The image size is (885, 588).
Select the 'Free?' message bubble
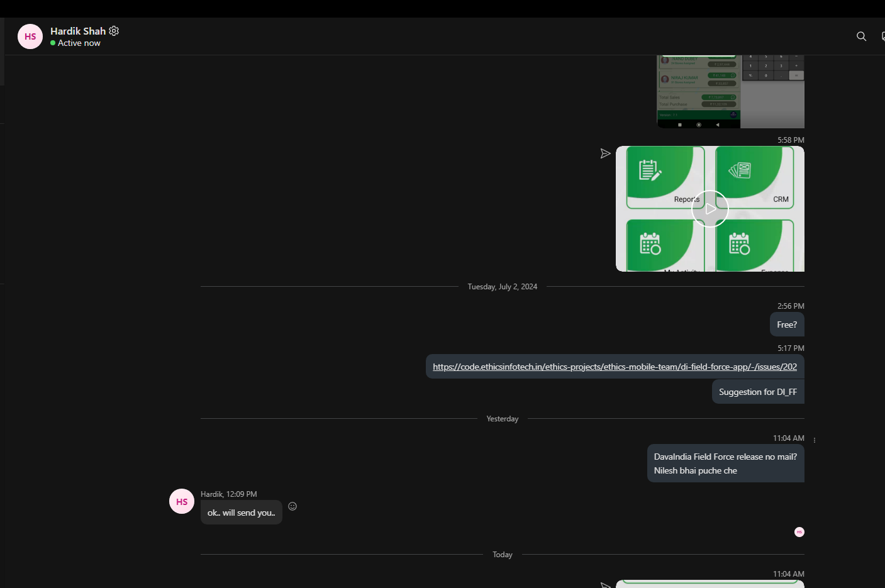pyautogui.click(x=786, y=325)
